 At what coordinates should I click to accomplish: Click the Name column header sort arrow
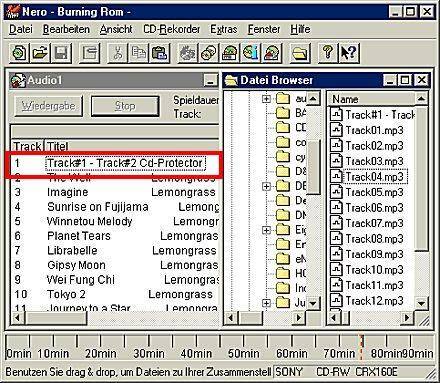421,99
